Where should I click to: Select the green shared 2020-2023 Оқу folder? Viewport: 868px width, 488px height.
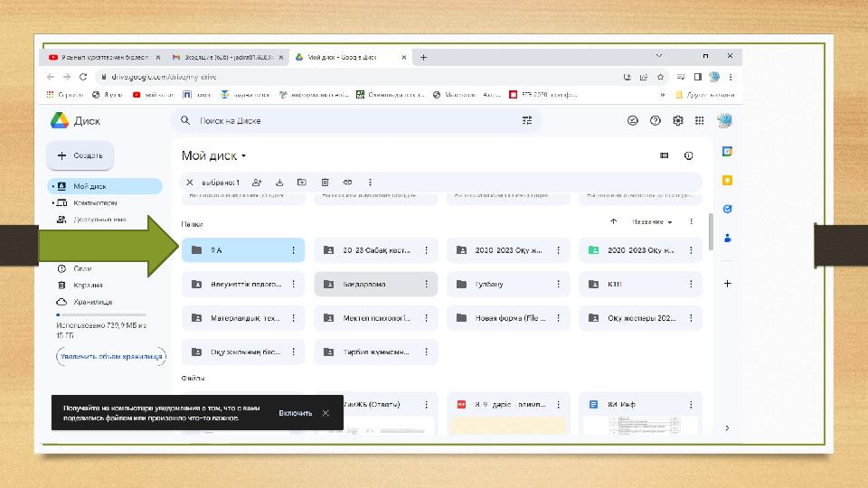[x=640, y=250]
